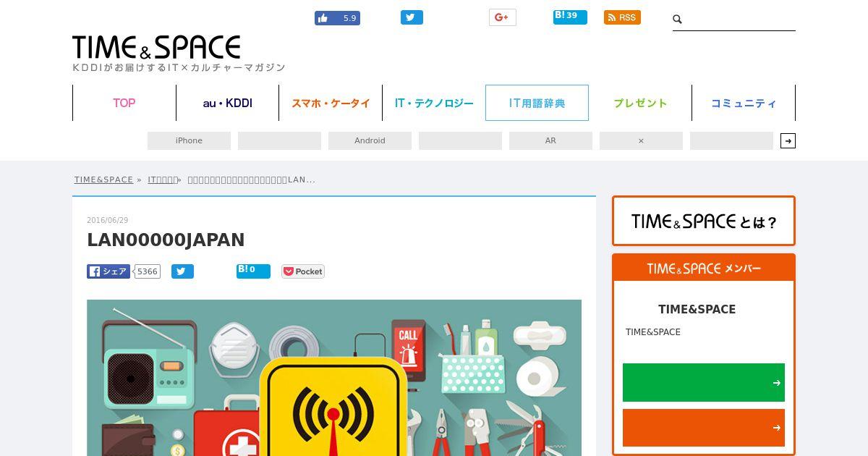
Task: Click the iPhone tag button
Action: coord(189,140)
